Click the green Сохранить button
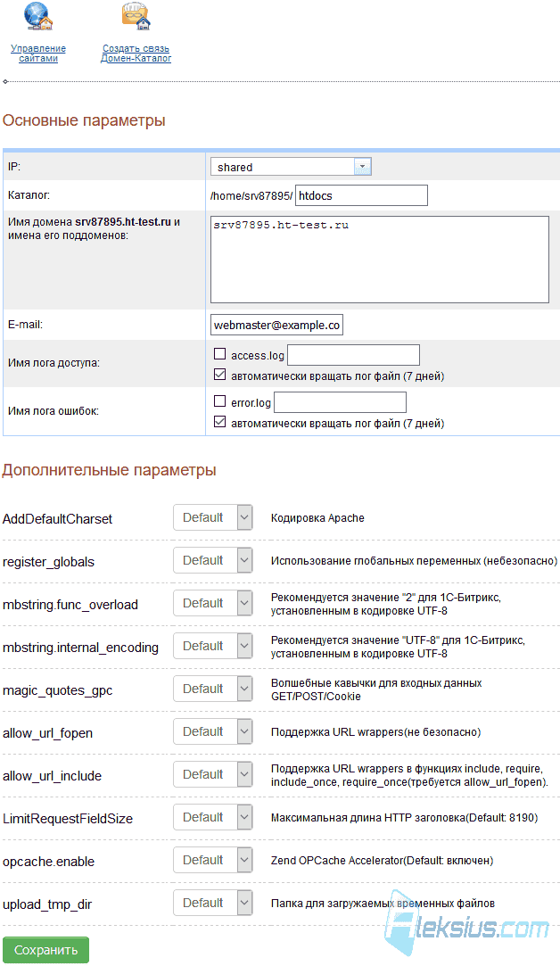Viewport: 560px width, 966px height. 46,950
